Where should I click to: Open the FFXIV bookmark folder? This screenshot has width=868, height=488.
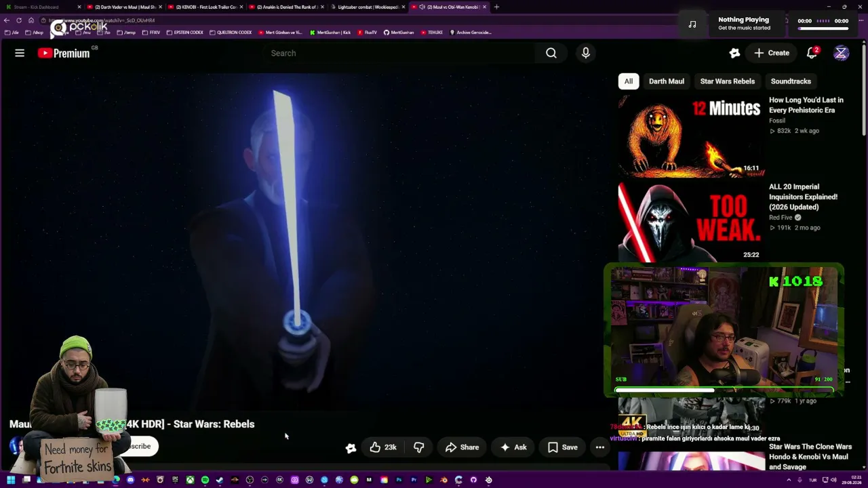(x=151, y=33)
